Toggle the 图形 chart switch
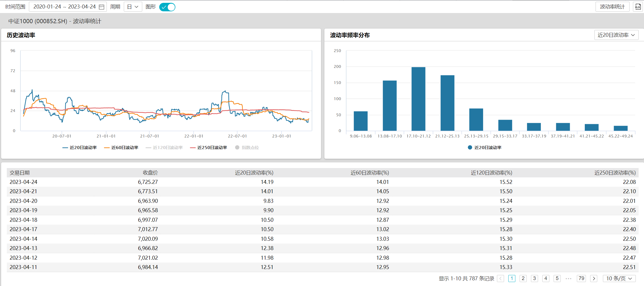644x286 pixels. click(x=167, y=7)
